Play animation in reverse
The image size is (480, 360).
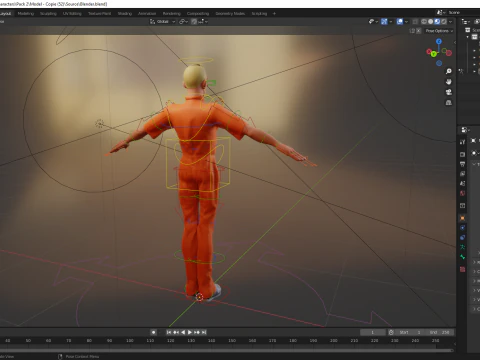point(183,332)
